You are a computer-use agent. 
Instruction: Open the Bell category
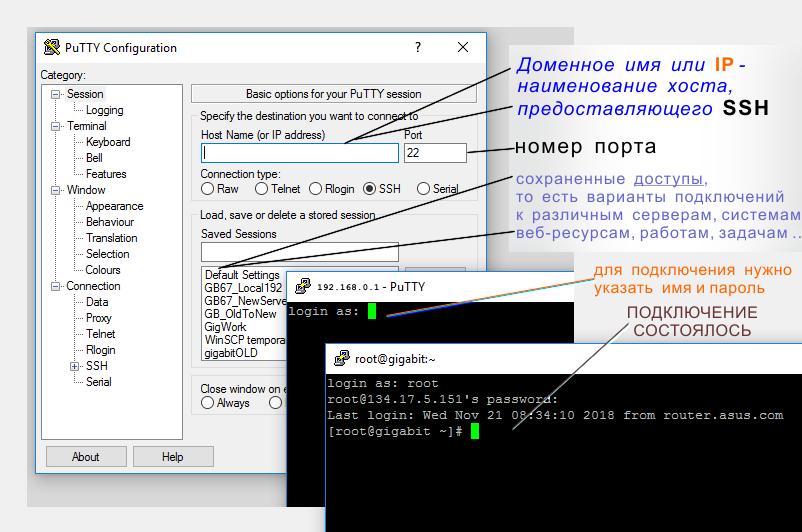94,158
